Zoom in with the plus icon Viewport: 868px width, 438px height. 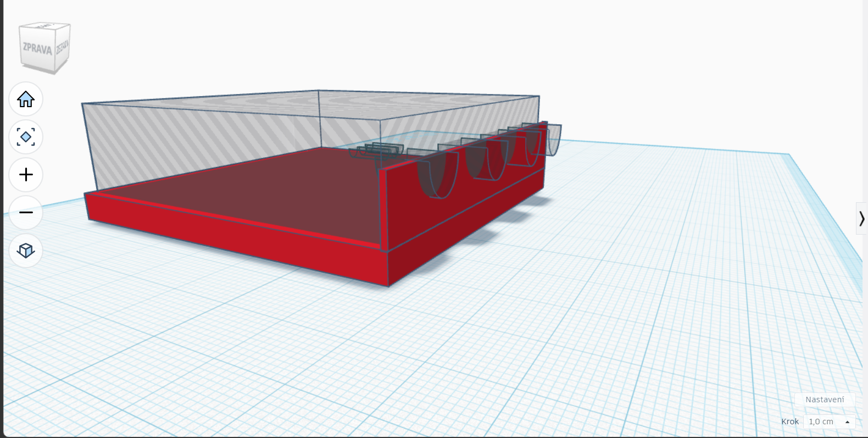coord(26,175)
